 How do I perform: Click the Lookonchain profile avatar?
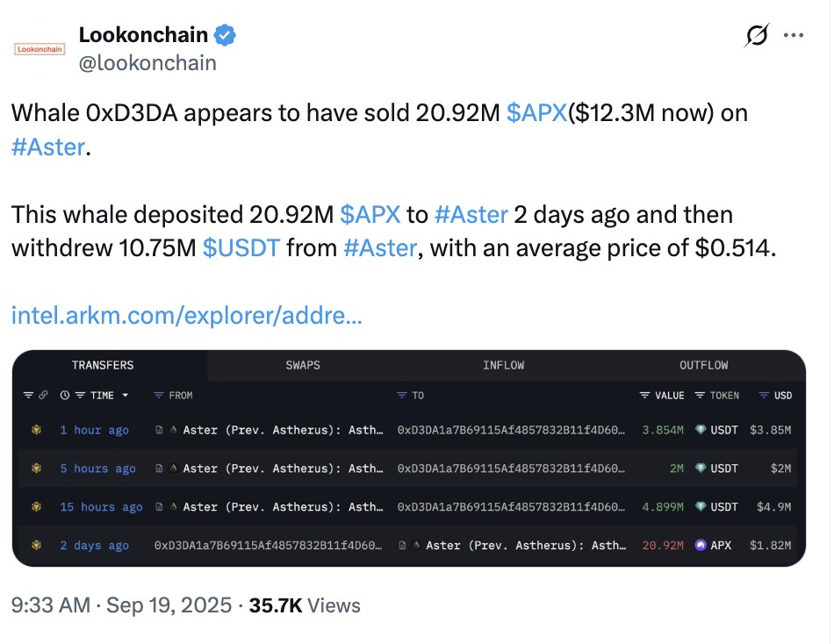click(40, 50)
